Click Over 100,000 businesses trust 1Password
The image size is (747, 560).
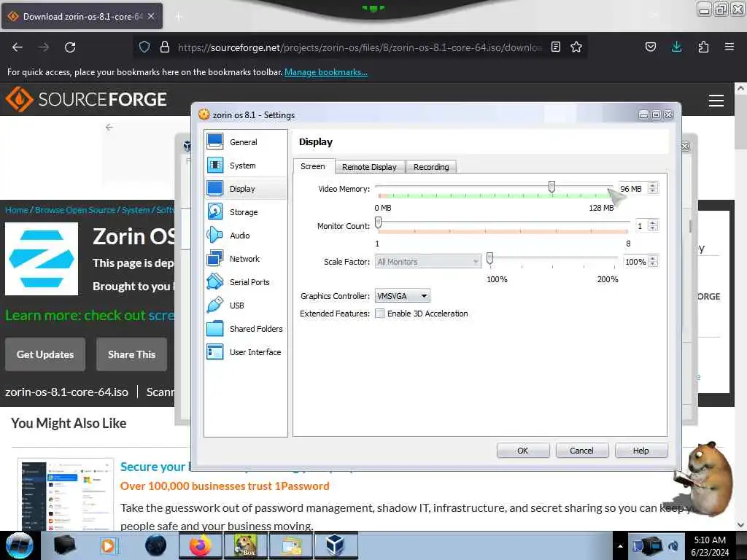pos(225,486)
